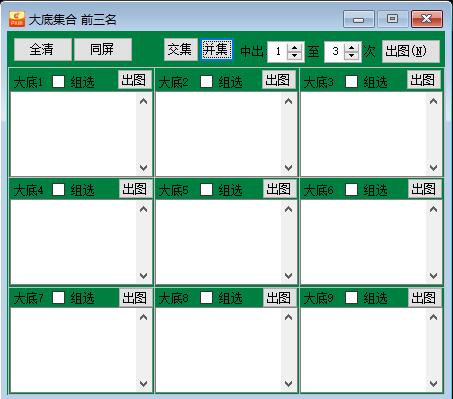Enable 组选 checkbox for 大底5
The width and height of the screenshot is (453, 399).
point(207,190)
